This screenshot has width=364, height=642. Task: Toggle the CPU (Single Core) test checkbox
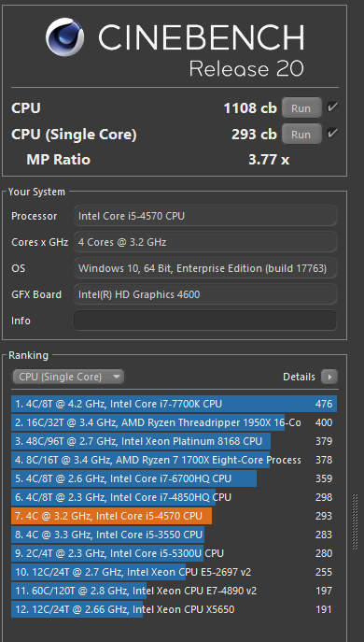332,134
